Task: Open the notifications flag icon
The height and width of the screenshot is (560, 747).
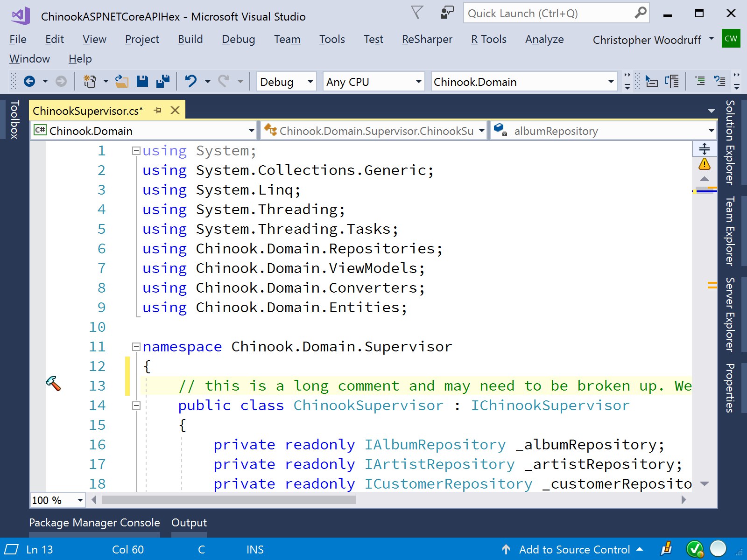Action: point(417,13)
